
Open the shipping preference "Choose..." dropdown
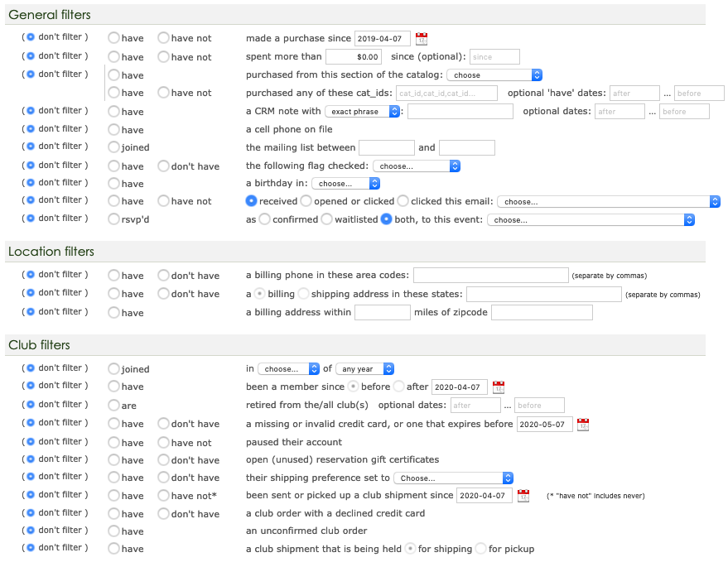pyautogui.click(x=454, y=478)
